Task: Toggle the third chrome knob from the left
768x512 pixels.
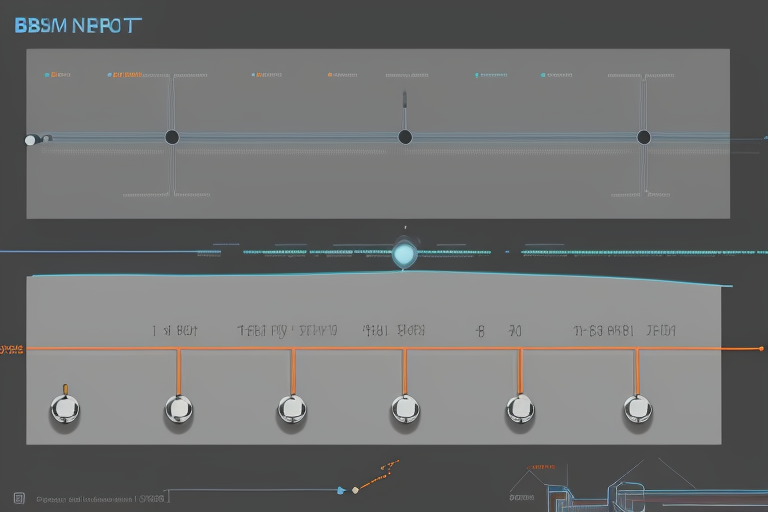Action: coord(292,408)
